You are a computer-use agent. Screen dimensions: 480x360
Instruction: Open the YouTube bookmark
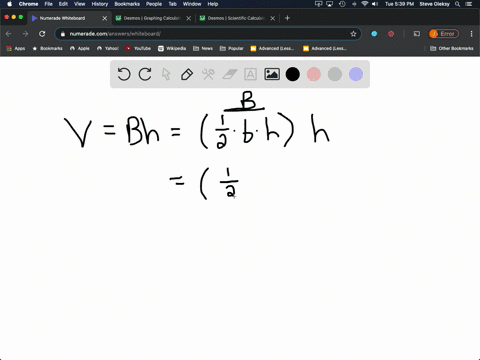tap(138, 48)
